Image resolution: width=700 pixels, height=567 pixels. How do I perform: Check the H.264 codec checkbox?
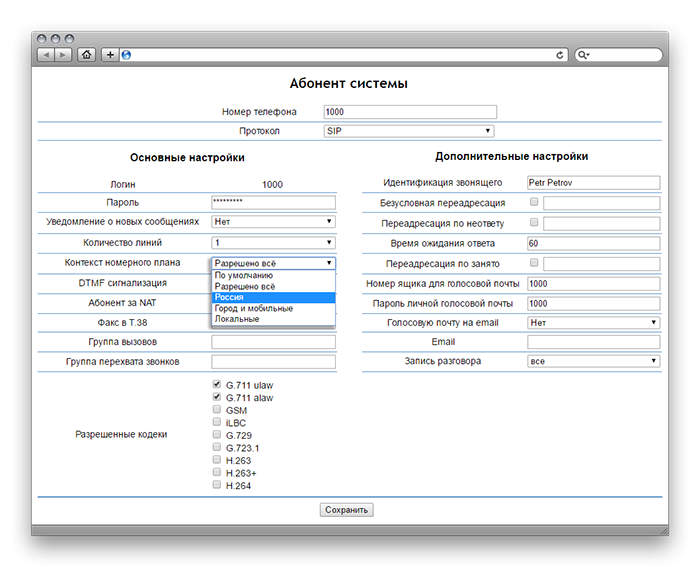coord(217,484)
